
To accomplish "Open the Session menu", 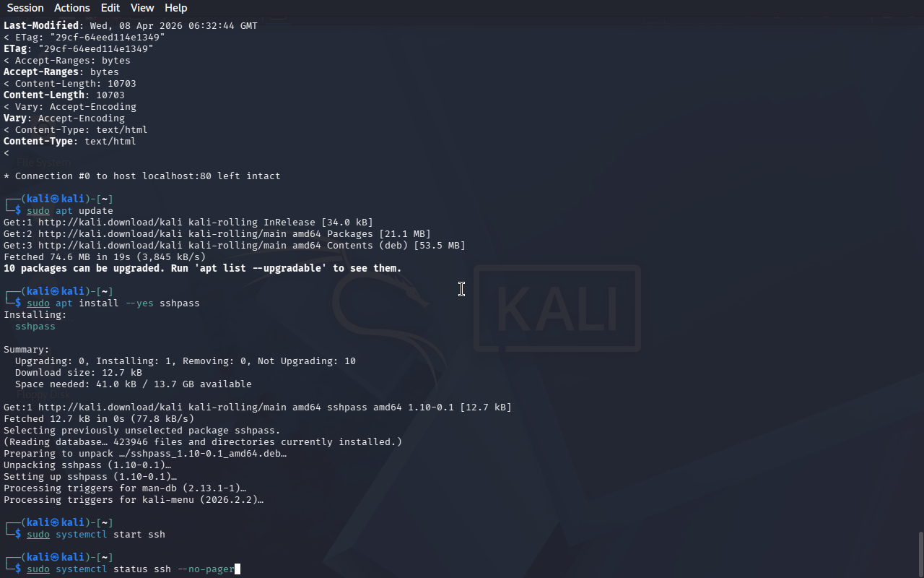I will tap(25, 8).
